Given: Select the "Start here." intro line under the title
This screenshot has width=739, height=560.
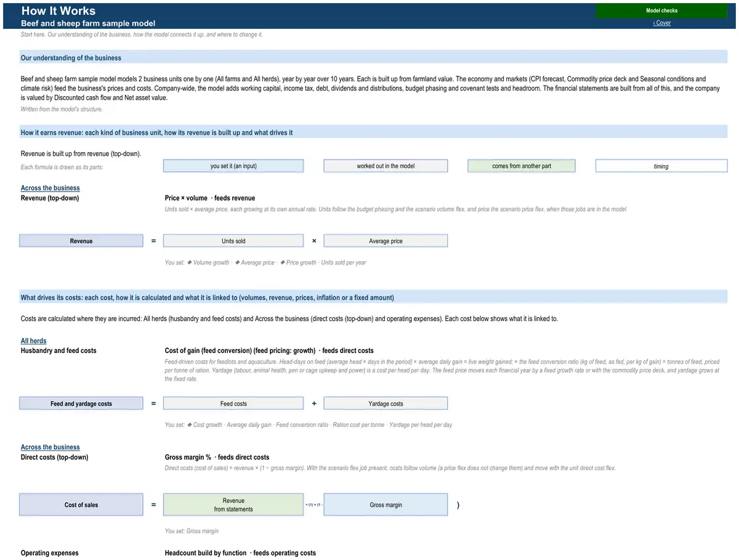Looking at the screenshot, I should [x=142, y=34].
